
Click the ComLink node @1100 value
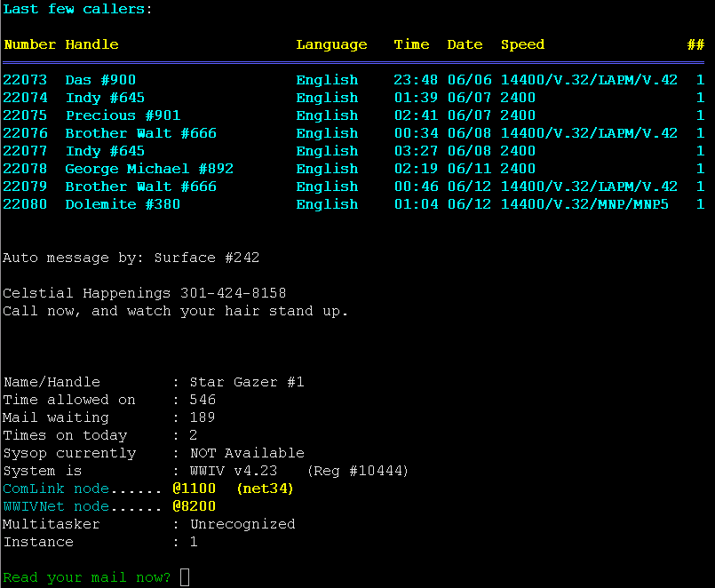click(194, 489)
